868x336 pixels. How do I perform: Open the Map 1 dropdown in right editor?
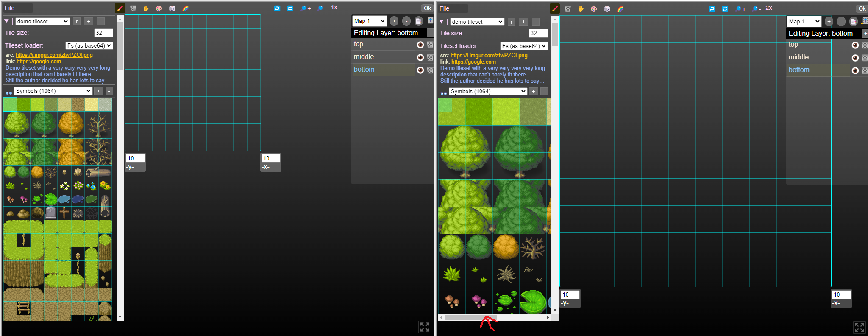tap(804, 21)
